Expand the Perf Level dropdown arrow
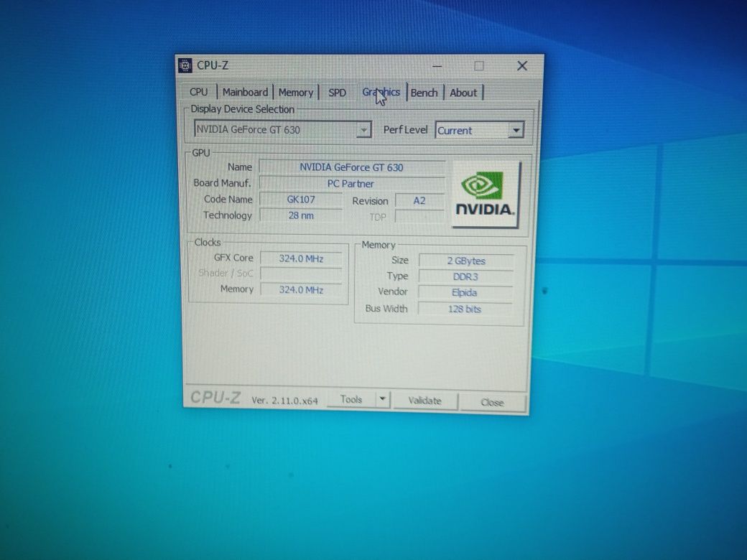Viewport: 747px width, 560px height. pyautogui.click(x=516, y=130)
